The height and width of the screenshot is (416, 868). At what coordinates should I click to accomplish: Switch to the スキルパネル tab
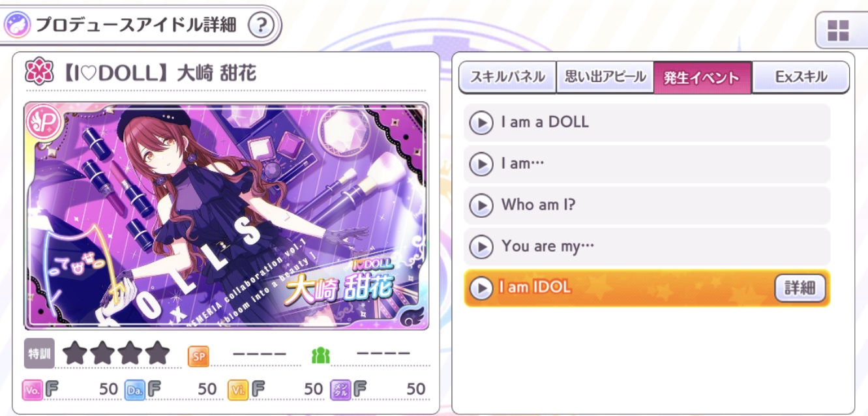coord(507,77)
